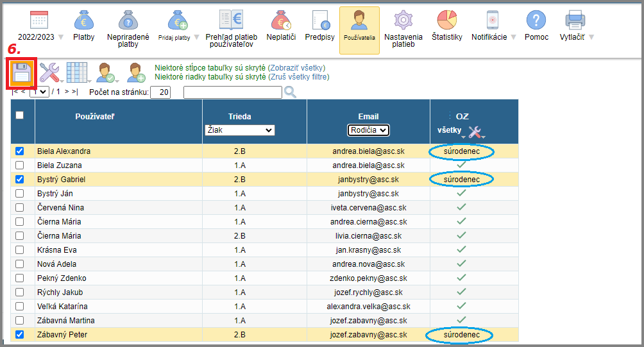Open the table columns settings icon
The image size is (644, 347).
tap(77, 72)
